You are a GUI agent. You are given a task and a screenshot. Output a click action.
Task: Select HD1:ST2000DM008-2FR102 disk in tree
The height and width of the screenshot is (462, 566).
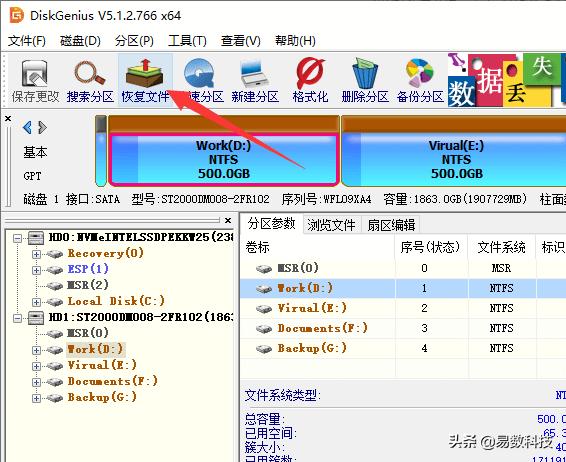click(141, 317)
